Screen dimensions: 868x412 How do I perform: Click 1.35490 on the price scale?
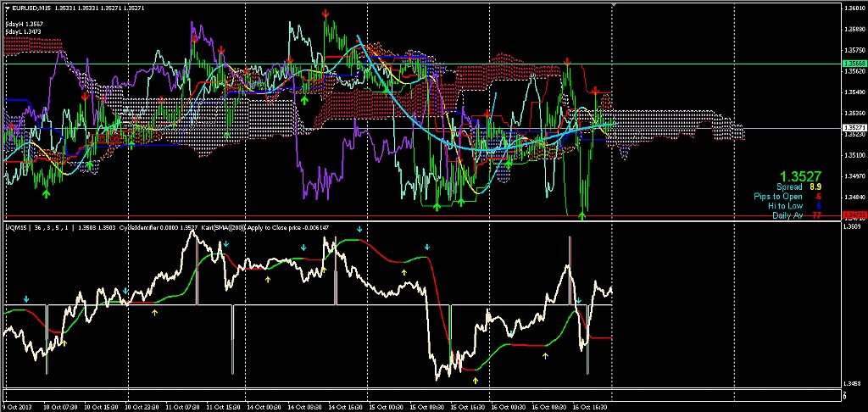(853, 92)
